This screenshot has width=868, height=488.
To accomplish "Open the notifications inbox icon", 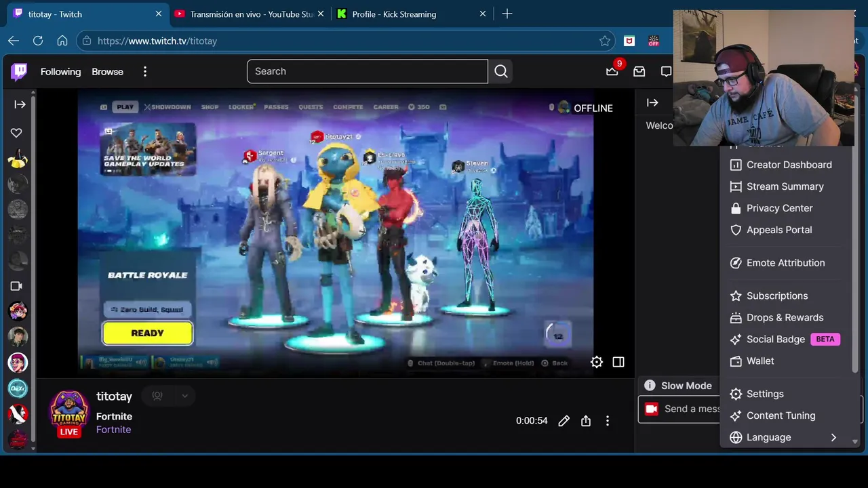I will click(639, 71).
